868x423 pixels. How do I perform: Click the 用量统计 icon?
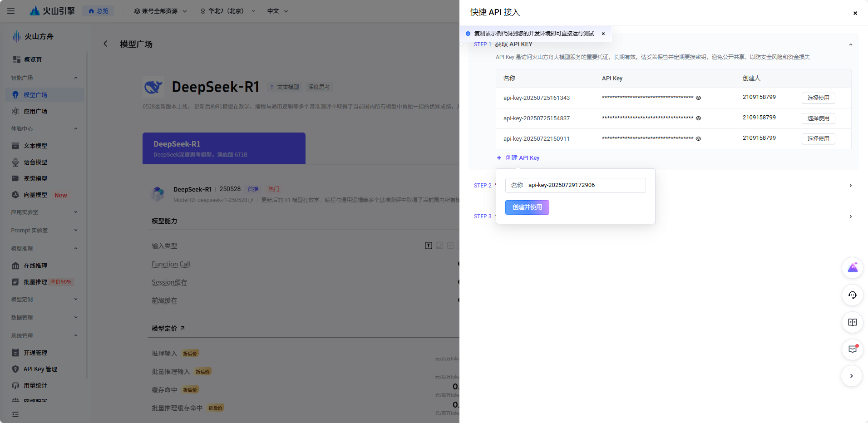pyautogui.click(x=15, y=385)
